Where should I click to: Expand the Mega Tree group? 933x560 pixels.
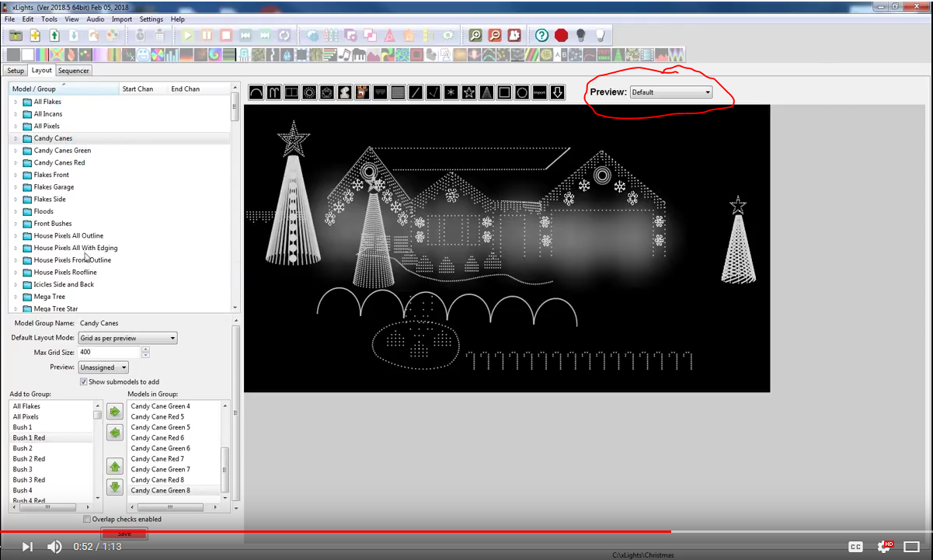pyautogui.click(x=16, y=297)
